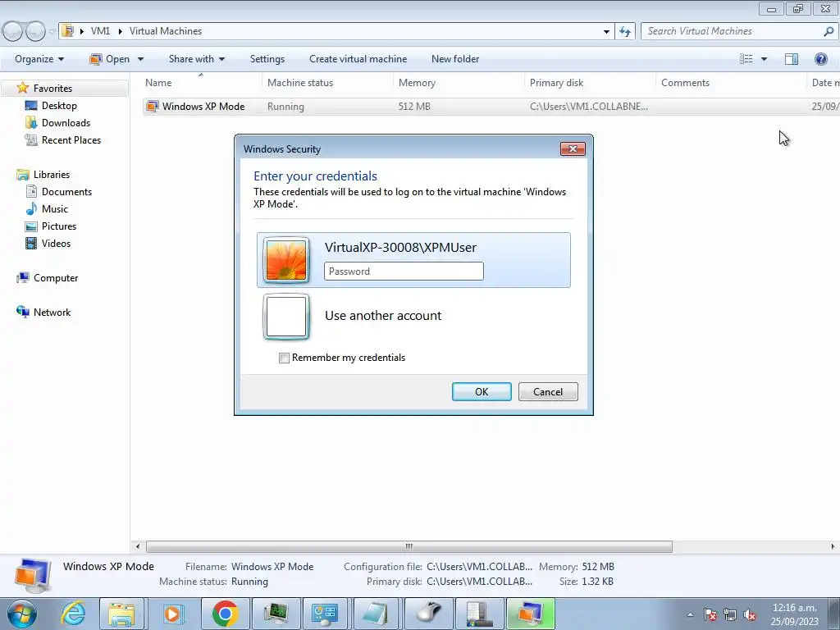Open the Videos library
840x630 pixels.
click(x=56, y=243)
